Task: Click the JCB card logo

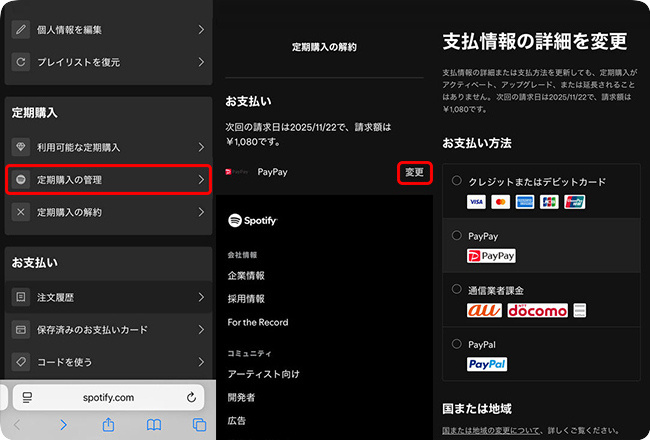Action: coord(549,202)
